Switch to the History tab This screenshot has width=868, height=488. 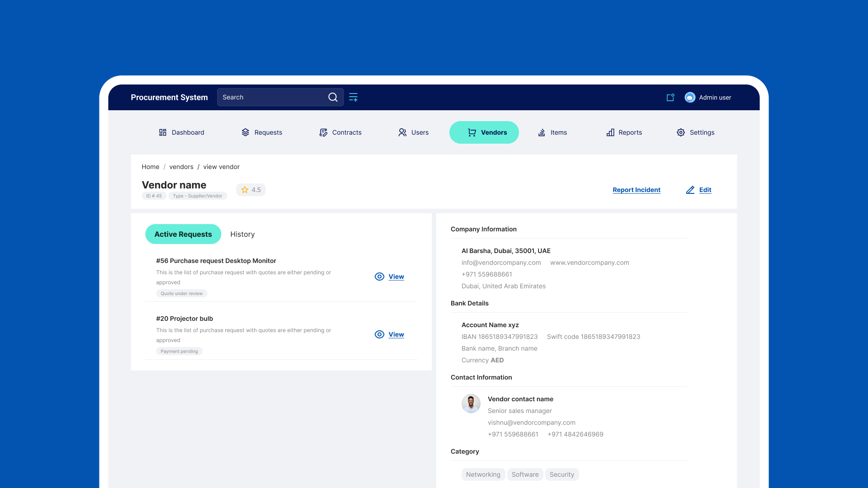click(x=242, y=234)
